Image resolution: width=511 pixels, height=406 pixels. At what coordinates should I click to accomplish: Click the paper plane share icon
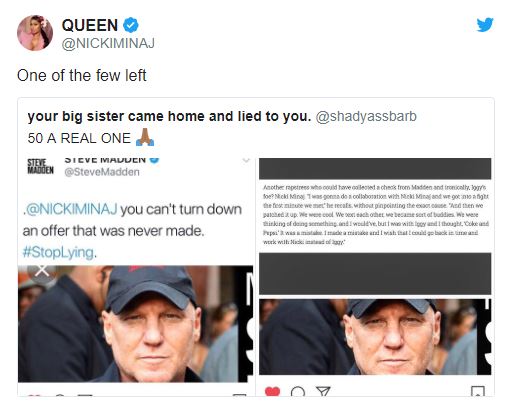tap(323, 392)
